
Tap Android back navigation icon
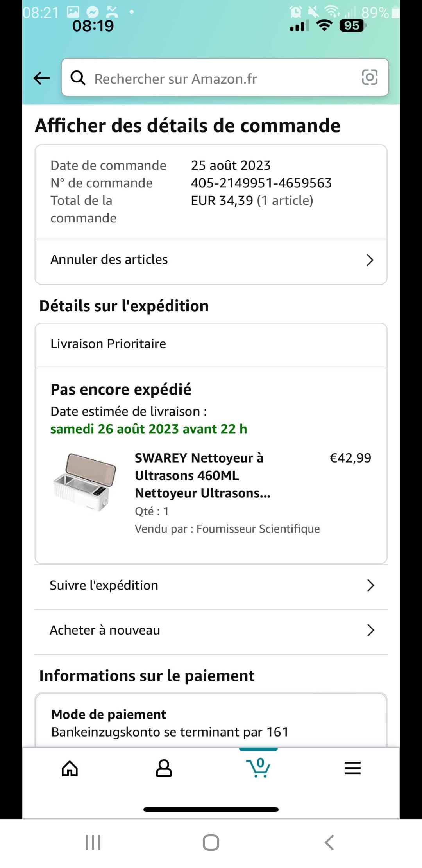(x=329, y=842)
